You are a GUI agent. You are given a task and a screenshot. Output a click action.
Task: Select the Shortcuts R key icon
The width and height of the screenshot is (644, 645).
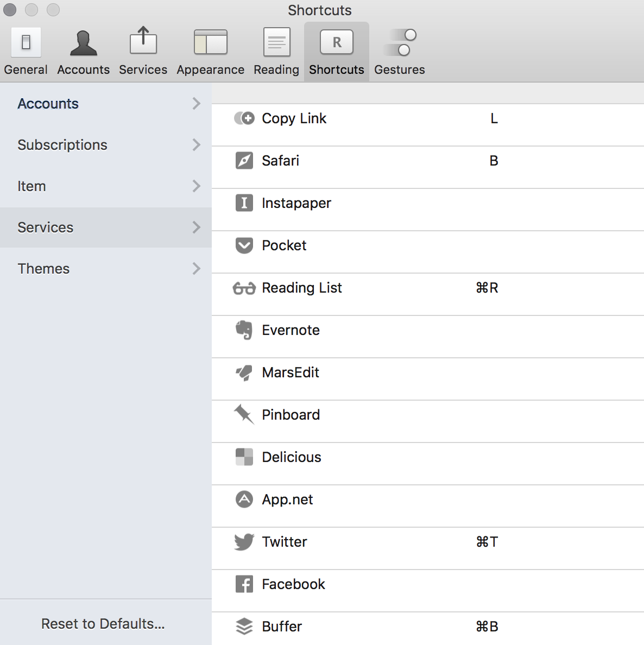[337, 42]
